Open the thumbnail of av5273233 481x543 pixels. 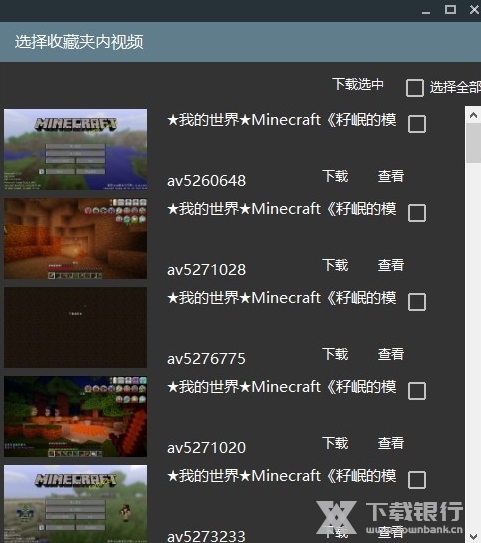[x=75, y=504]
